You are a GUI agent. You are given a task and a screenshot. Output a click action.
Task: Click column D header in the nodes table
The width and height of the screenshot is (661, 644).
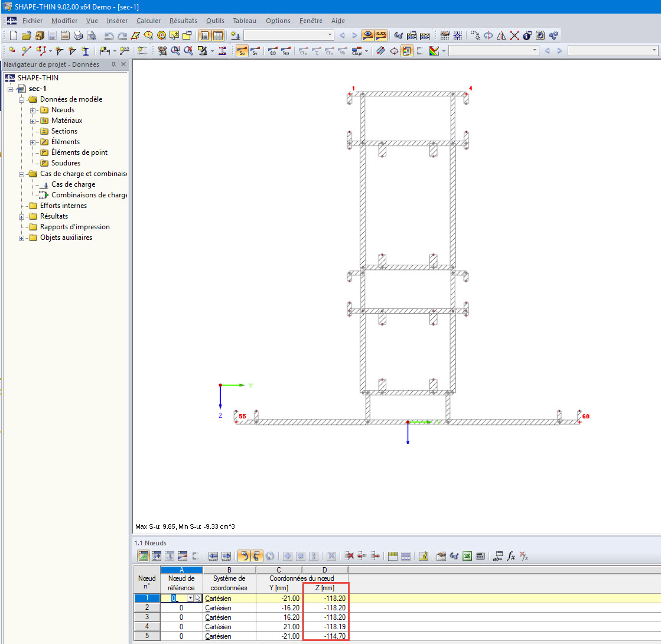click(325, 570)
